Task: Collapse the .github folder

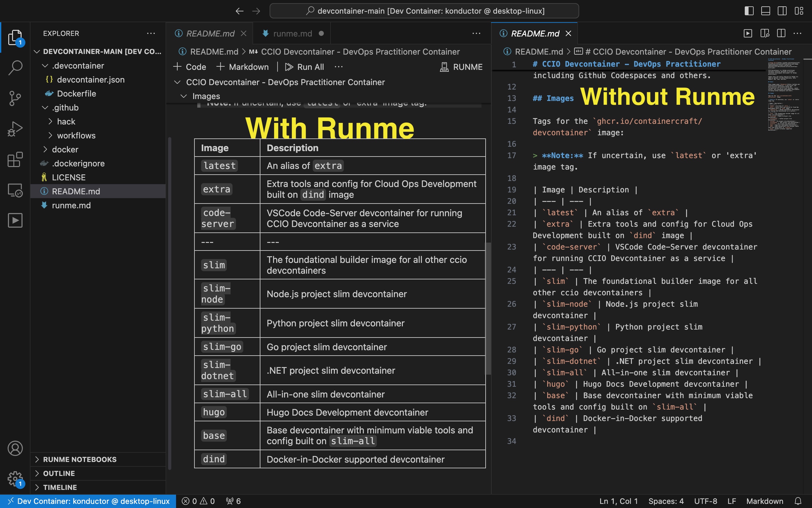Action: point(45,108)
